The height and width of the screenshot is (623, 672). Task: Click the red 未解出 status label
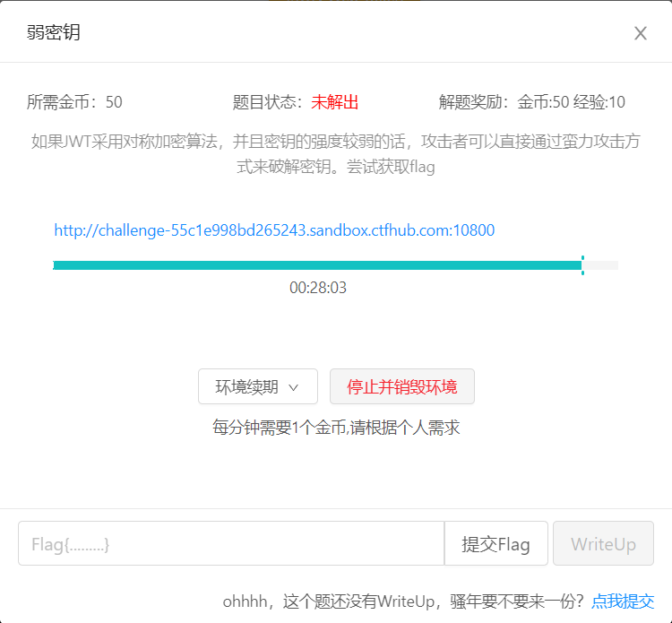[335, 102]
